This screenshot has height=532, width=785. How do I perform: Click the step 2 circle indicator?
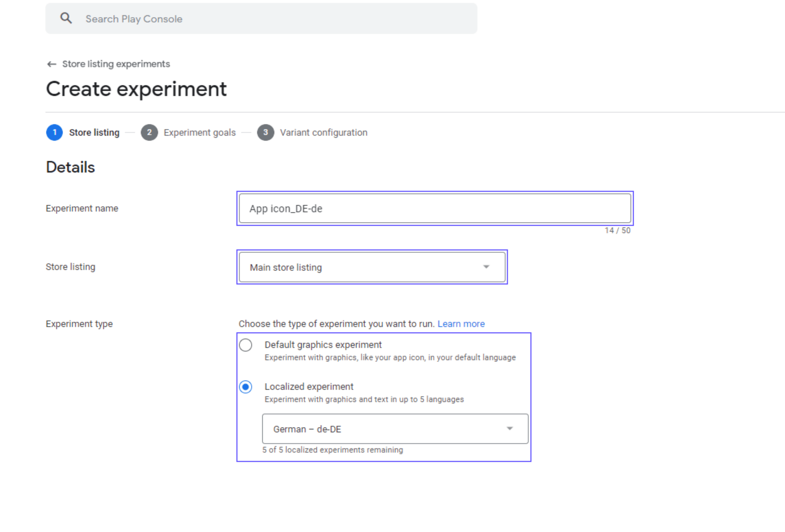149,132
